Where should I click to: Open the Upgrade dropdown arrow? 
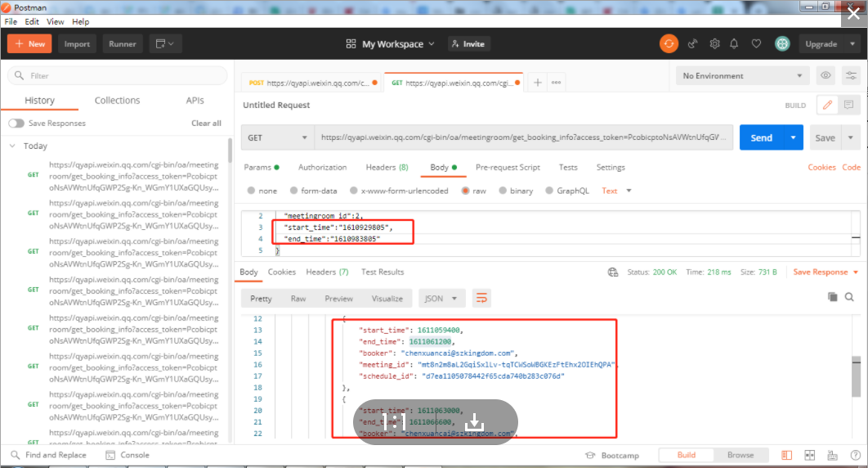(x=852, y=43)
